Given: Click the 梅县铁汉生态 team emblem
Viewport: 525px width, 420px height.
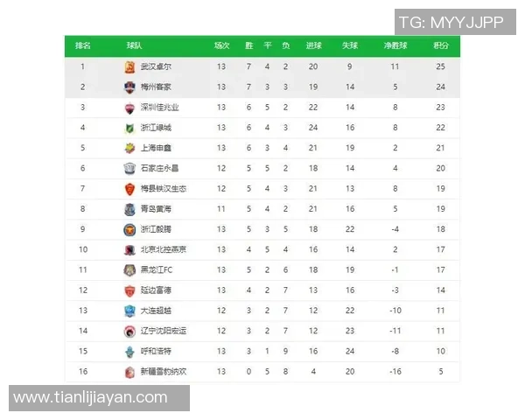Looking at the screenshot, I should point(129,189).
